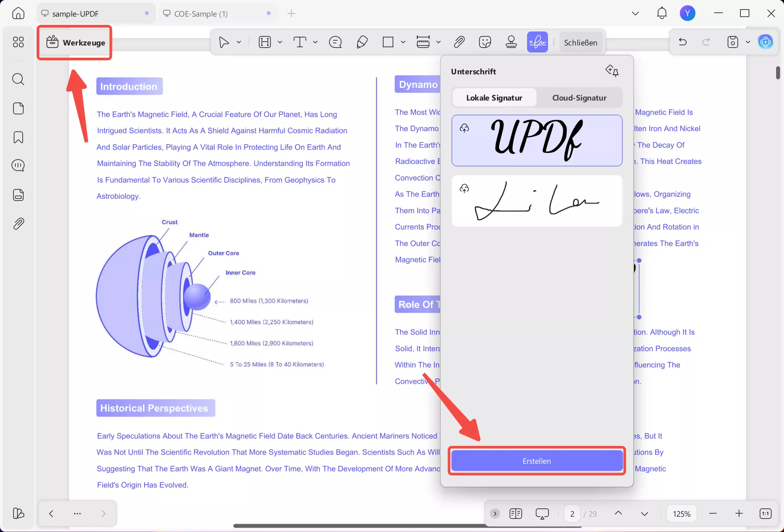
Task: Start slideshow presentation mode icon
Action: point(542,514)
